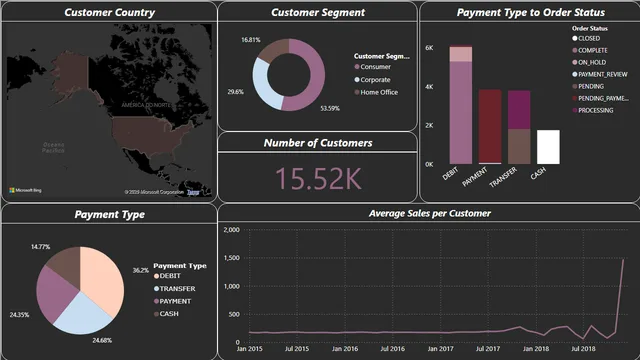Select the 36.2% DEBIT pie slice

pyautogui.click(x=104, y=278)
